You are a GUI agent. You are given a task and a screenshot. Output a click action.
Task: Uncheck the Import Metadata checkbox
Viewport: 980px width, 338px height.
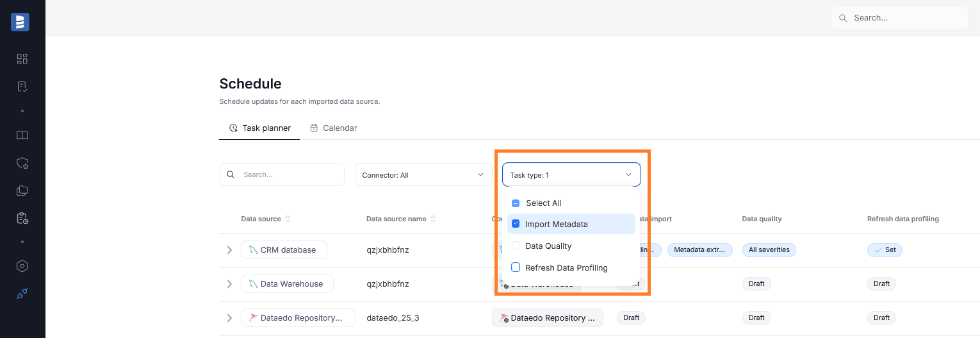click(516, 224)
